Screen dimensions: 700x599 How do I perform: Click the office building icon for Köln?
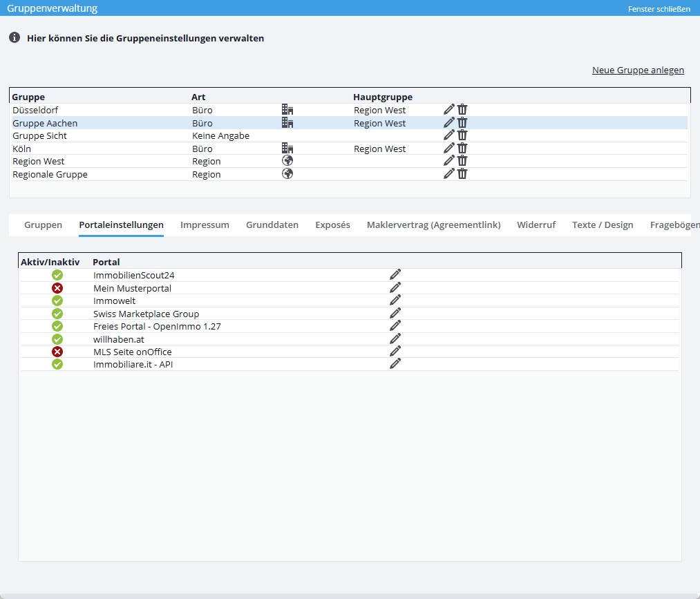pos(287,148)
